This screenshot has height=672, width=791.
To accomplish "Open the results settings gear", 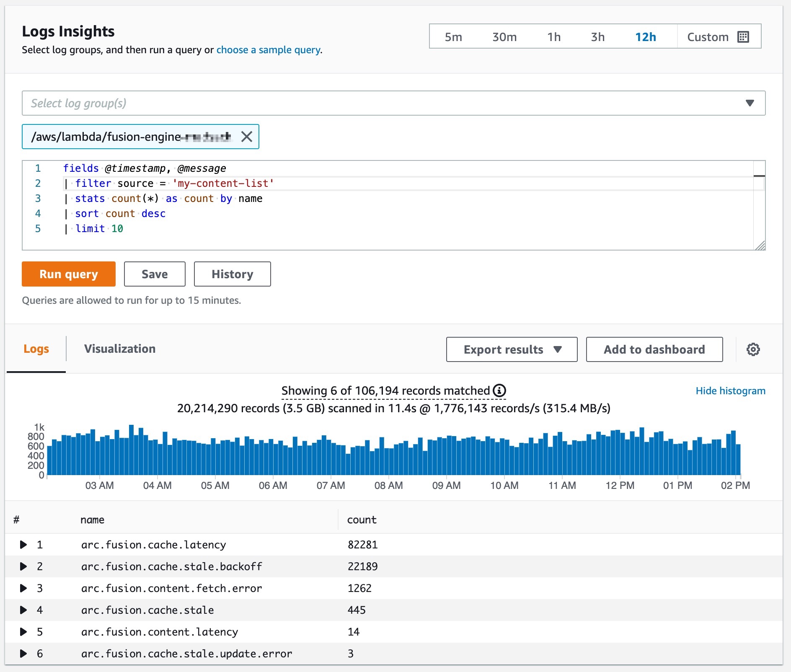I will point(753,349).
